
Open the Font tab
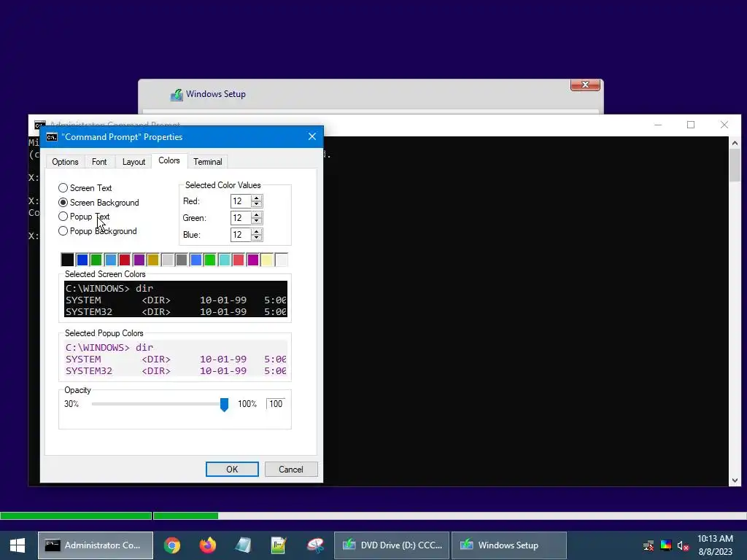pyautogui.click(x=99, y=162)
